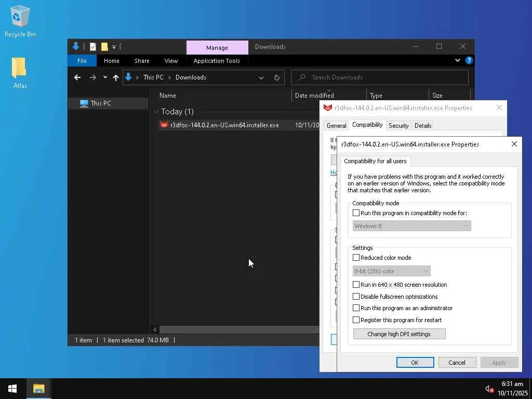The width and height of the screenshot is (532, 399).
Task: Click the Explorer forward arrow
Action: point(92,77)
